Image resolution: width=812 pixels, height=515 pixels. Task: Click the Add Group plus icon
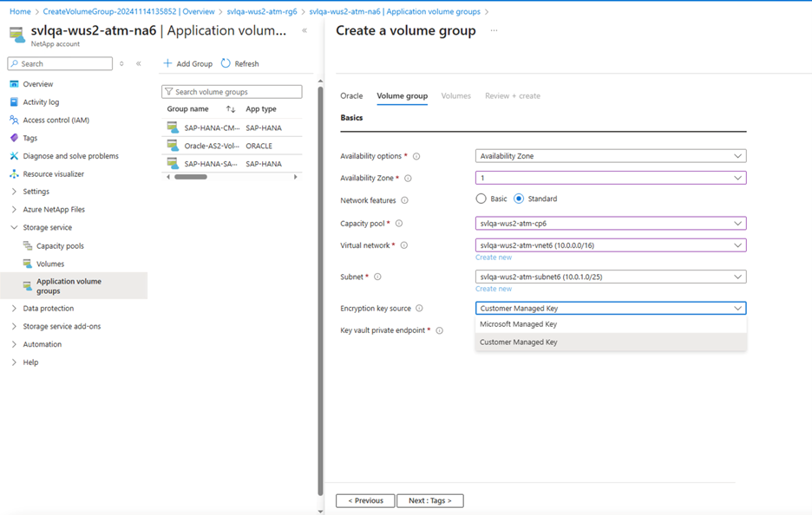(x=167, y=63)
